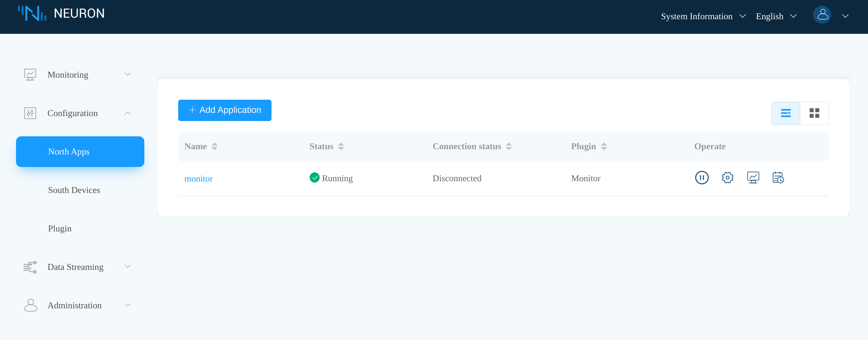Click the Data Streaming icon
The width and height of the screenshot is (868, 340).
(30, 267)
